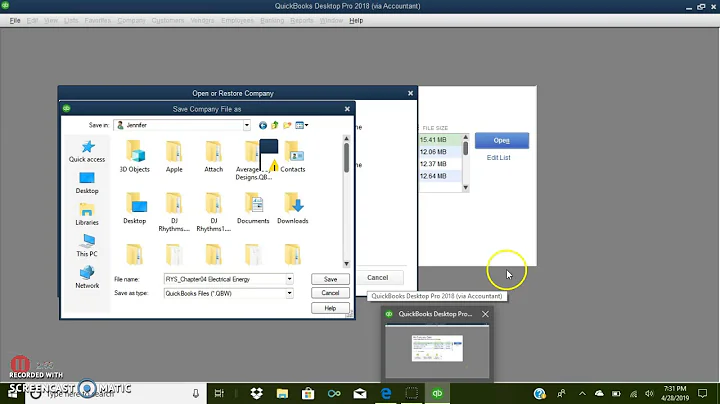Click Cancel in Open or Restore Company
Image resolution: width=720 pixels, height=404 pixels.
[377, 277]
